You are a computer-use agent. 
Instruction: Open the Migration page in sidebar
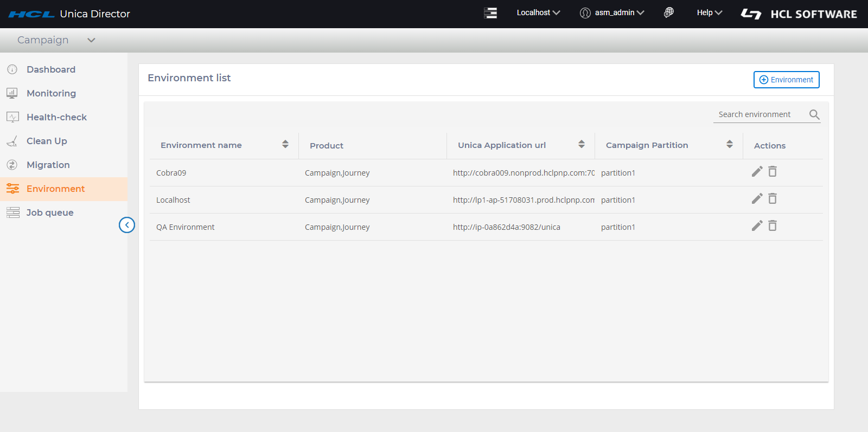click(48, 165)
